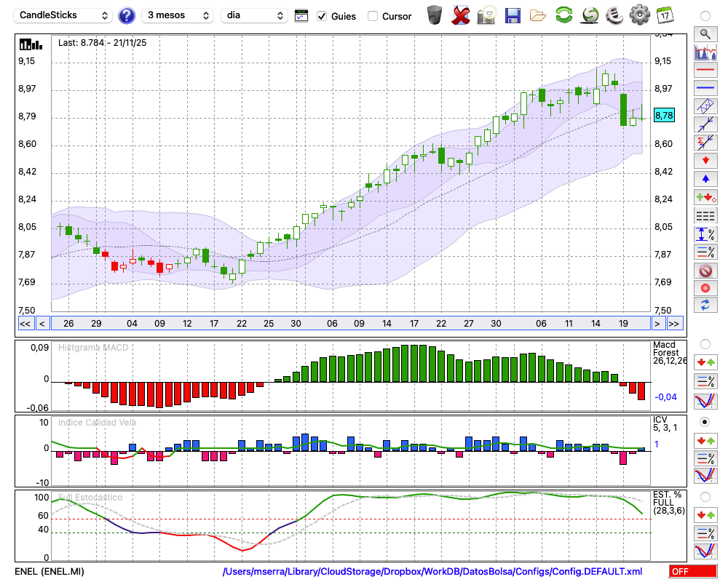The height and width of the screenshot is (582, 728).
Task: Click the red/green arrows icon for the MACD panel
Action: click(x=705, y=362)
